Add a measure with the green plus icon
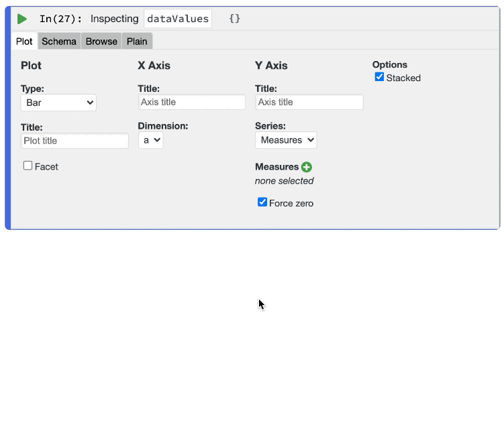The width and height of the screenshot is (504, 427). pyautogui.click(x=307, y=167)
